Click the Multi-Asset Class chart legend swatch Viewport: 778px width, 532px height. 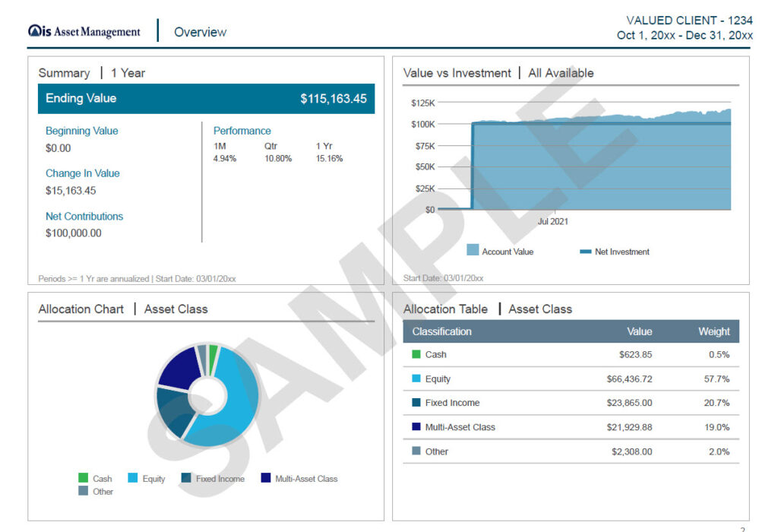coord(266,478)
